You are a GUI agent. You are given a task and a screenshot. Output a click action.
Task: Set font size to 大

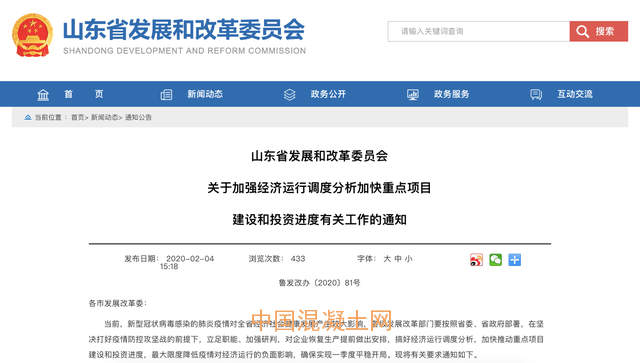tap(387, 259)
